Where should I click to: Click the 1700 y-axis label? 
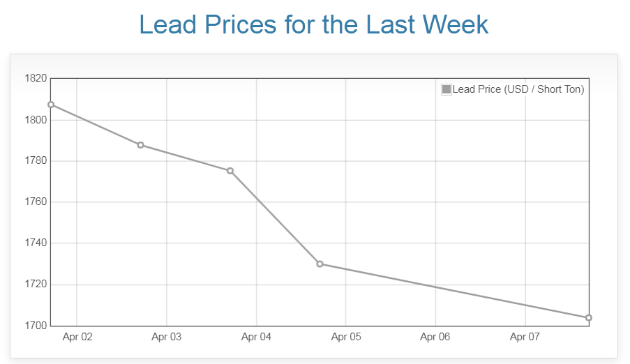click(x=34, y=326)
